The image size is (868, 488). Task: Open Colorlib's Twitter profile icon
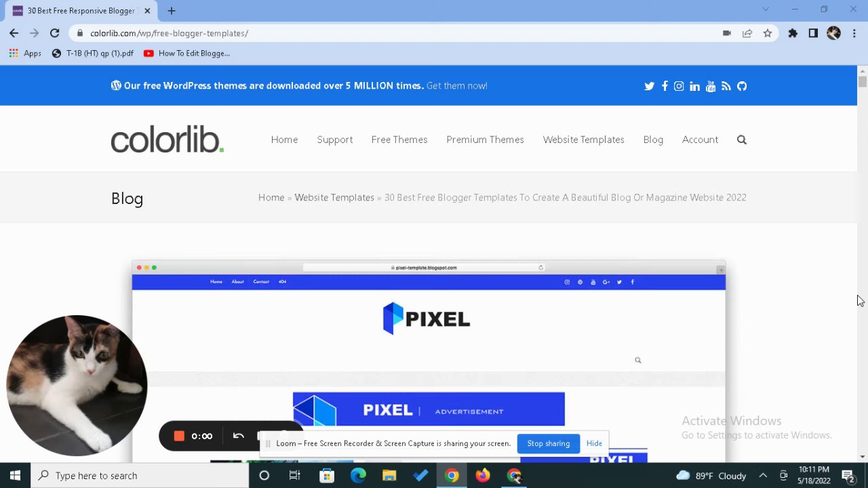coord(649,86)
